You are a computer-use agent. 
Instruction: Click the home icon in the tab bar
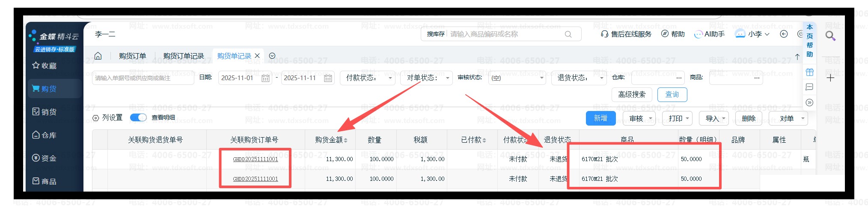point(98,56)
